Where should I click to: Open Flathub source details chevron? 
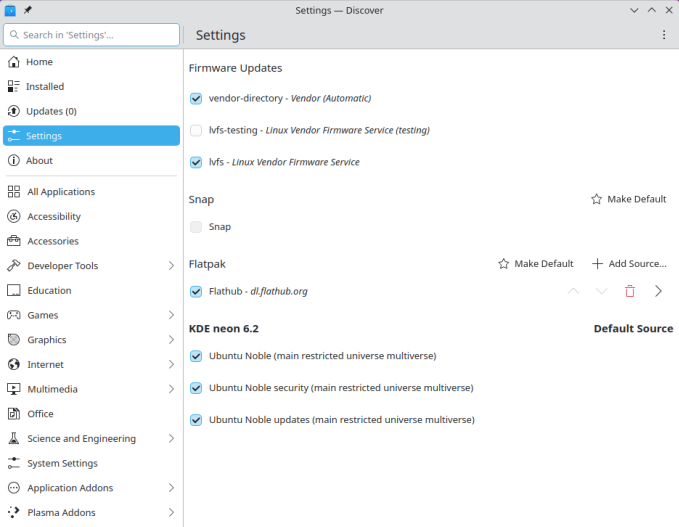(x=658, y=291)
